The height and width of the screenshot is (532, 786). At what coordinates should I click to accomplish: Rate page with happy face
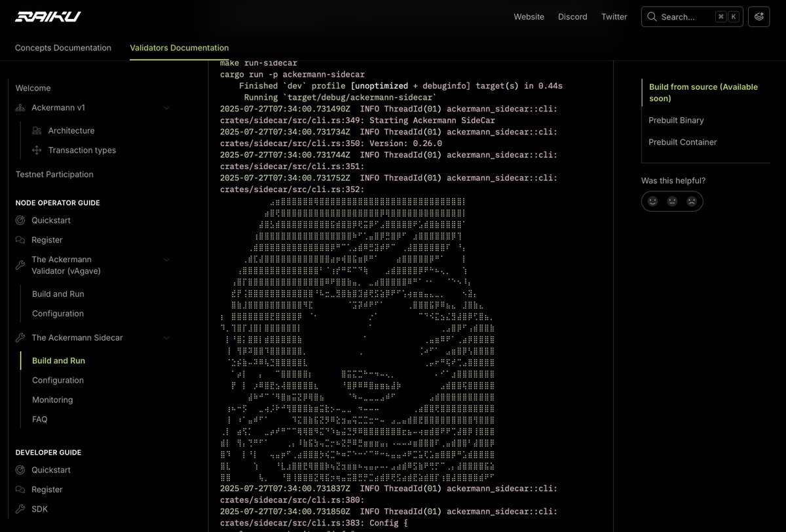click(652, 201)
